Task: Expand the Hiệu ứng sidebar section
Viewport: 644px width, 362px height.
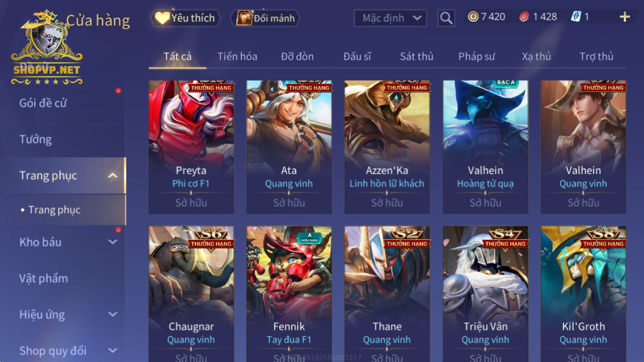Action: (x=113, y=314)
